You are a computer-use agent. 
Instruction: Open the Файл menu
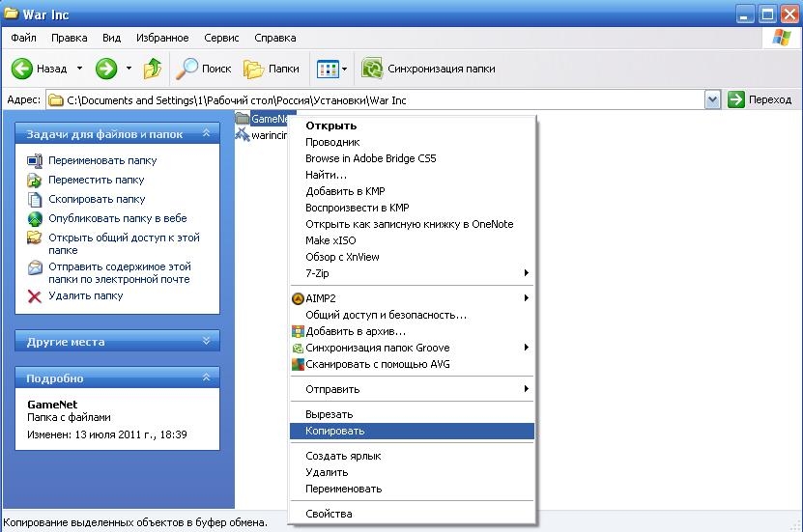(23, 38)
